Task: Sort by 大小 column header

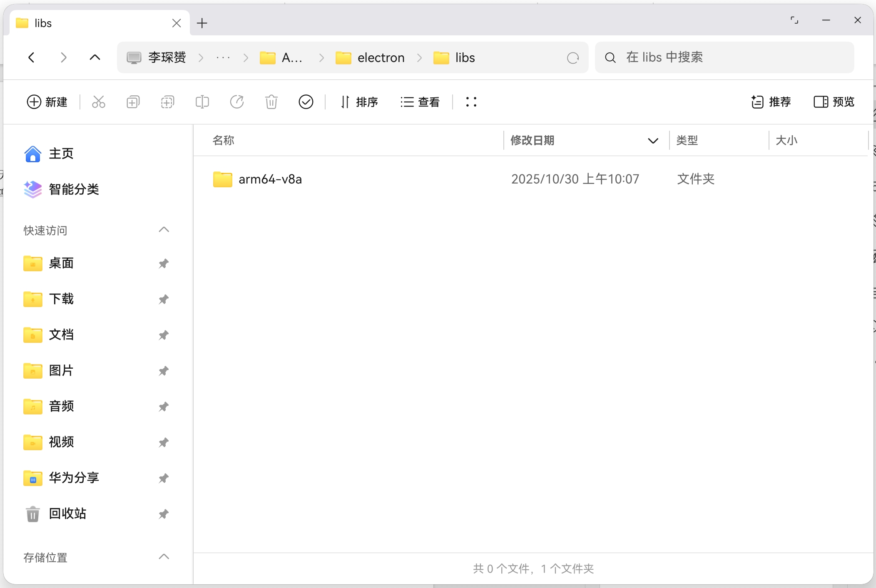Action: click(786, 141)
